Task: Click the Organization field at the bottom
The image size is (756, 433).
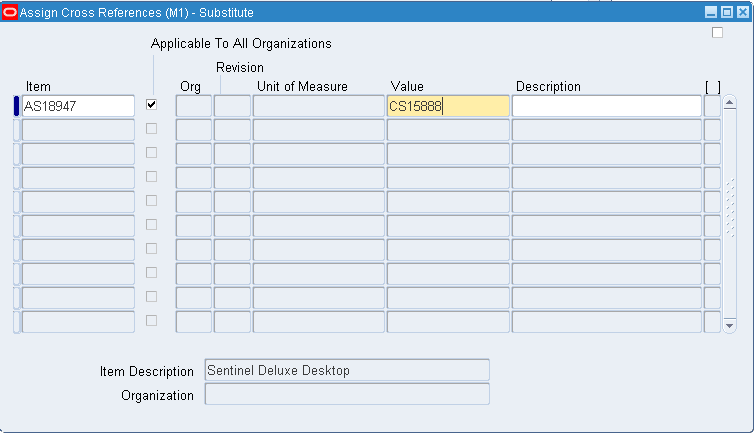Action: [x=346, y=394]
